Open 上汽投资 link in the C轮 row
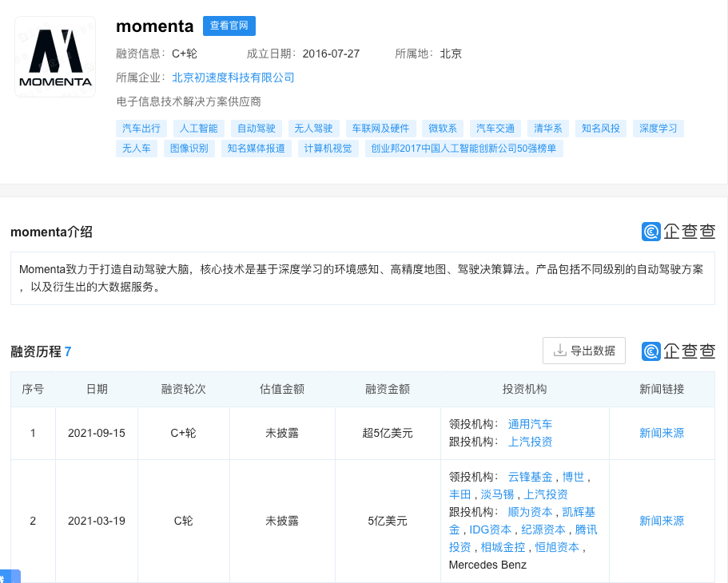The image size is (728, 583). pos(546,495)
